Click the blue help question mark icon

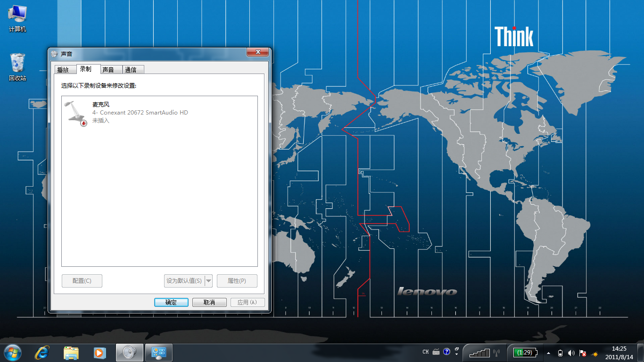pos(446,352)
